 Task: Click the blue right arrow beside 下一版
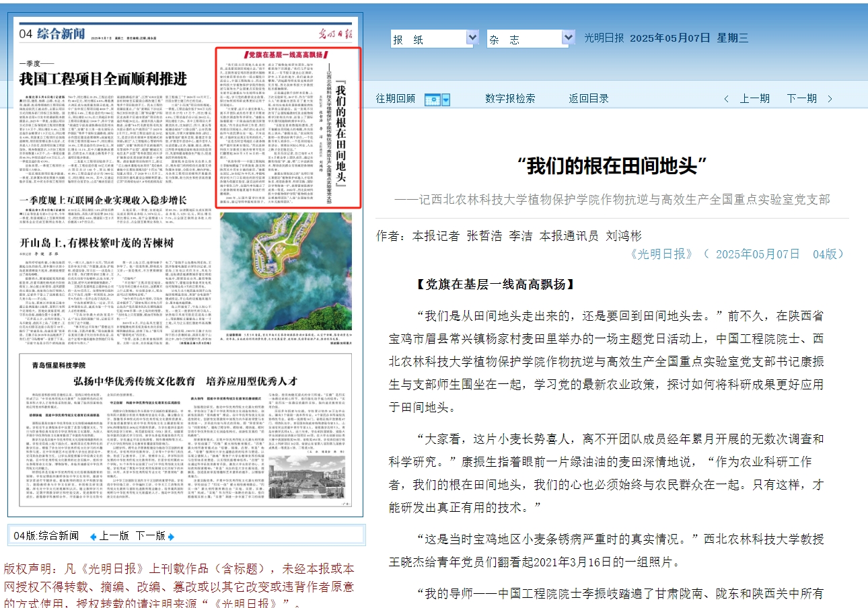coord(171,537)
